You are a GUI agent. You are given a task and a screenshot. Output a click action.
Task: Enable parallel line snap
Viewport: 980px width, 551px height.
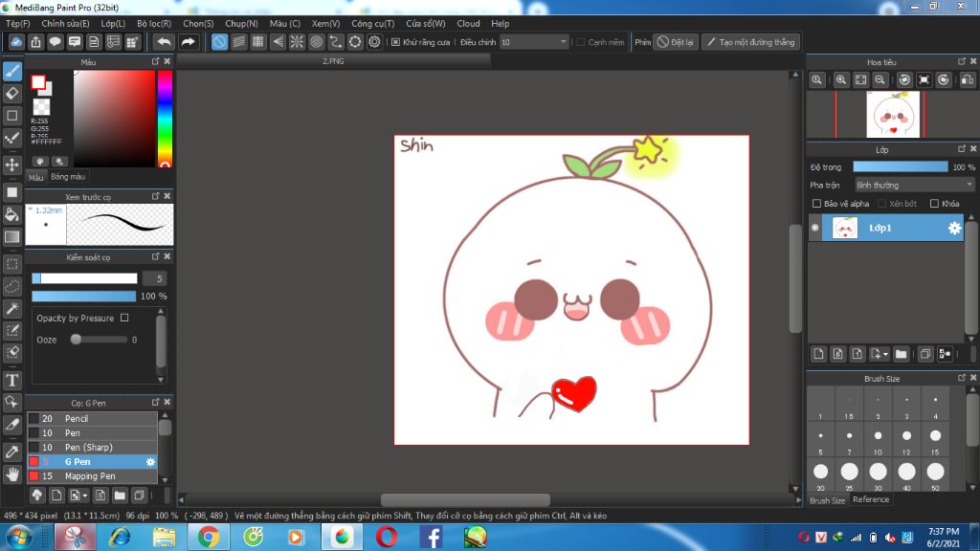point(238,42)
